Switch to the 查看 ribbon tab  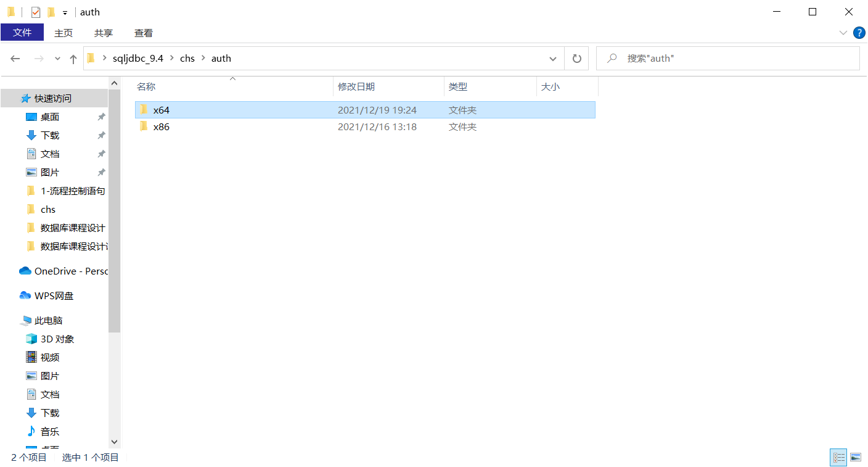(x=144, y=33)
